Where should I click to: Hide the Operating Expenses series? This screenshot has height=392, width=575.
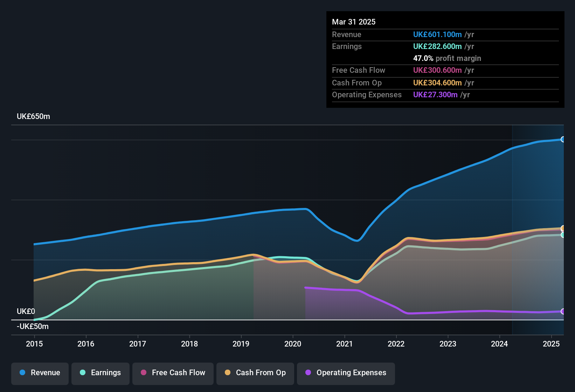[x=346, y=373]
